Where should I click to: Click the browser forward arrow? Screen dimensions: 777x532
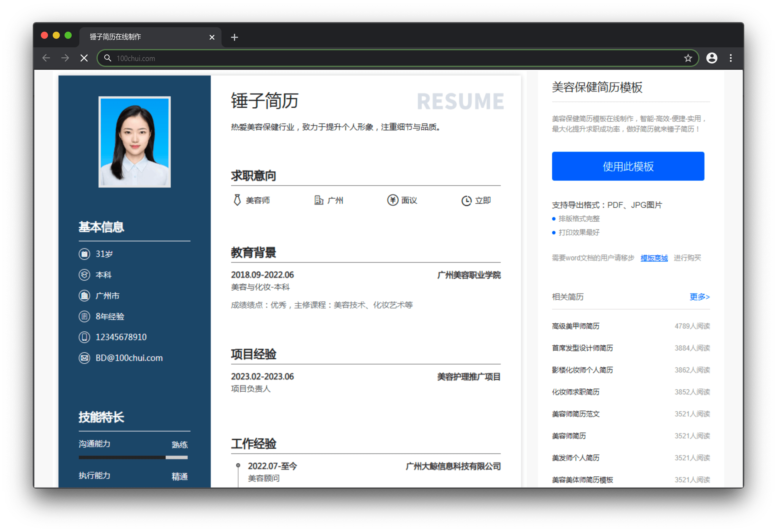point(65,58)
